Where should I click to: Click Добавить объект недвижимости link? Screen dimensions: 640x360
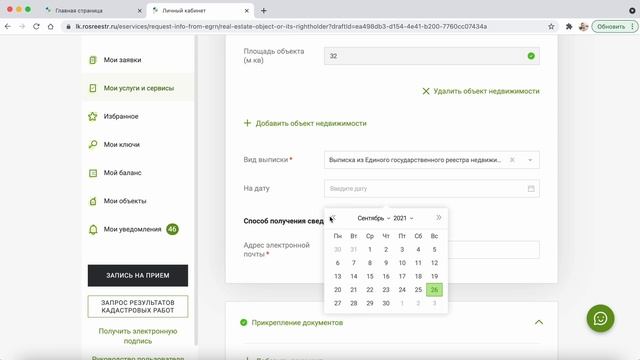click(x=305, y=123)
